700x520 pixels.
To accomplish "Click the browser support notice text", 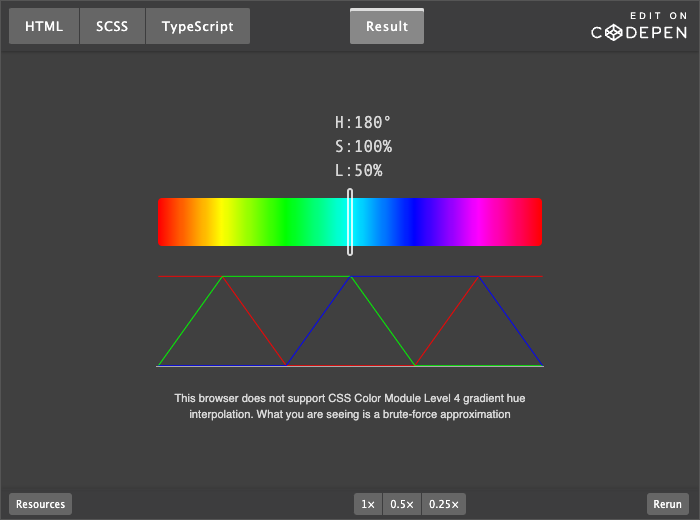I will [350, 406].
